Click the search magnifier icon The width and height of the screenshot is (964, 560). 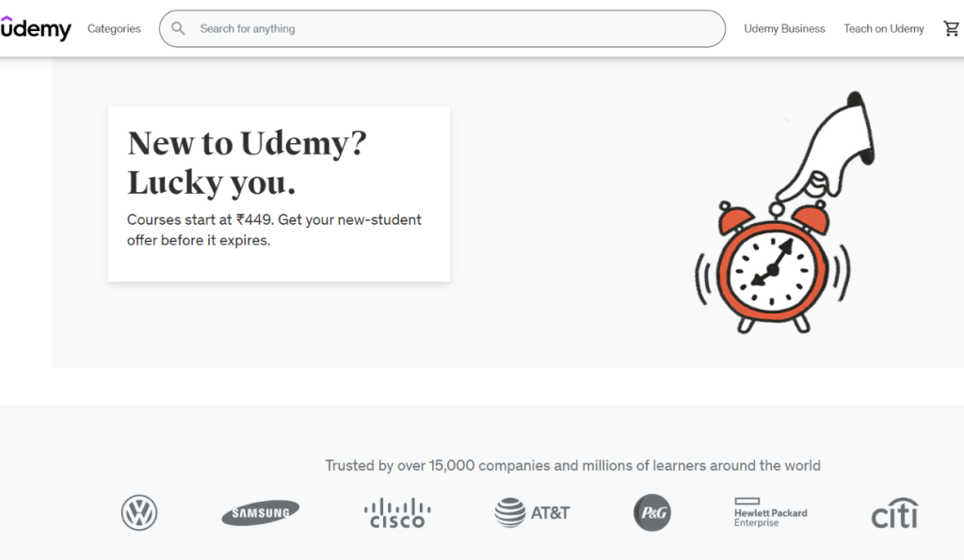point(178,28)
